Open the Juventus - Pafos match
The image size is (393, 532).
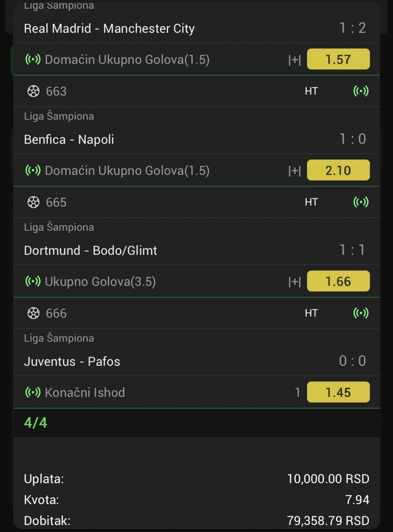tap(72, 362)
